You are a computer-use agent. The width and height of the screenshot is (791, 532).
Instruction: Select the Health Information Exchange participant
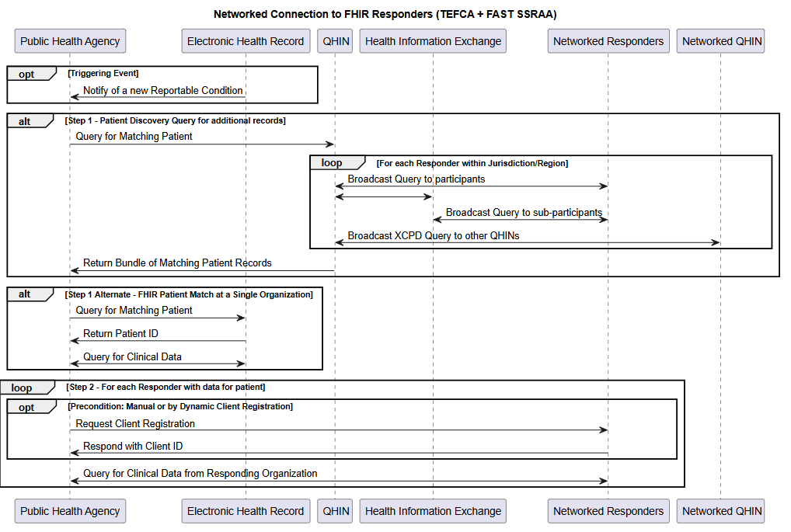click(x=432, y=40)
